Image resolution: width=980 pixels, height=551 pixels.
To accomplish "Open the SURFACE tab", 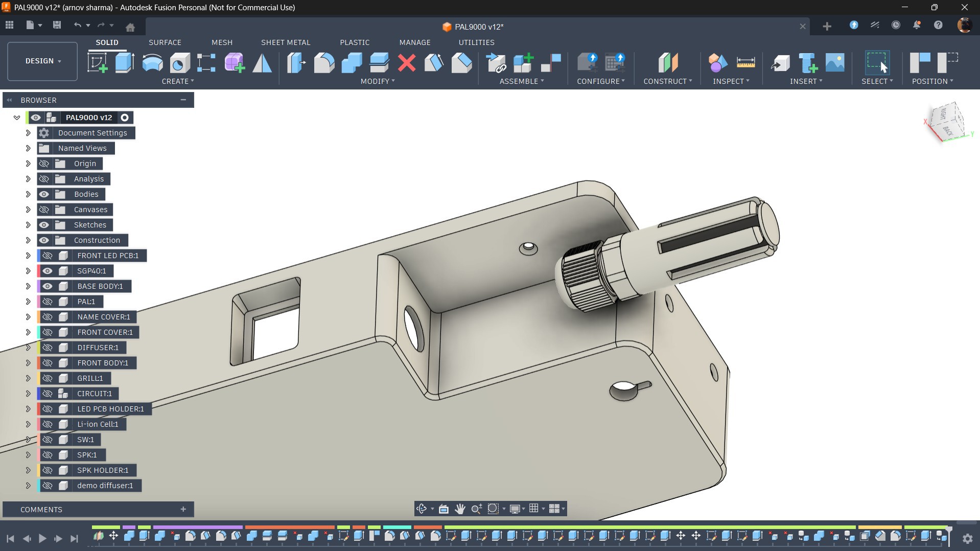I will click(x=165, y=42).
